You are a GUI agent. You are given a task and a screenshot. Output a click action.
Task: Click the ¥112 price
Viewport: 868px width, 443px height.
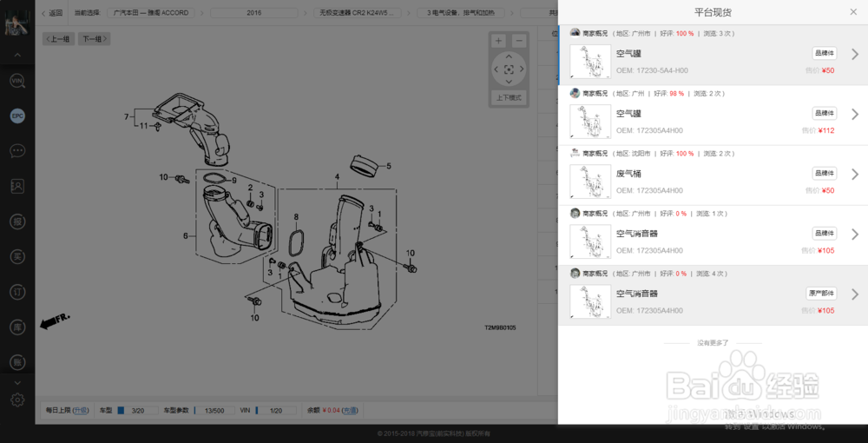pos(827,130)
